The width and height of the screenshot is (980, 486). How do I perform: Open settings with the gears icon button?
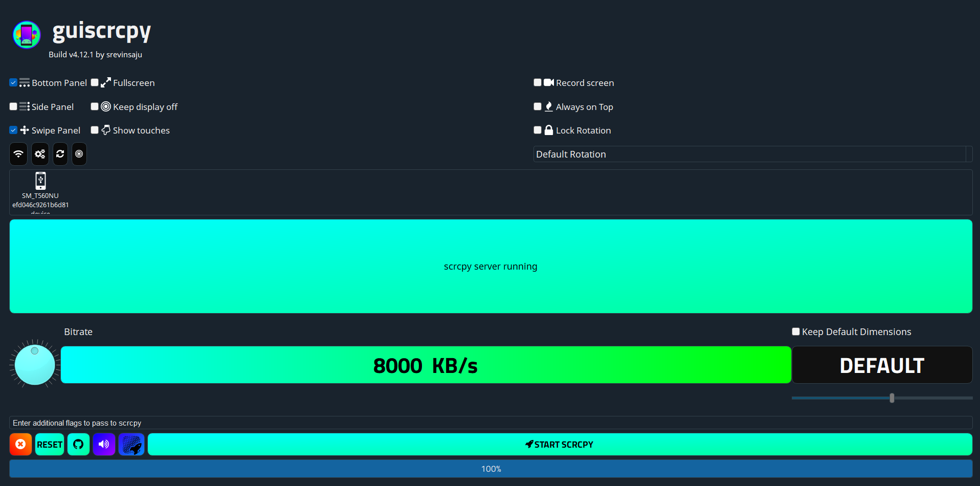tap(40, 154)
